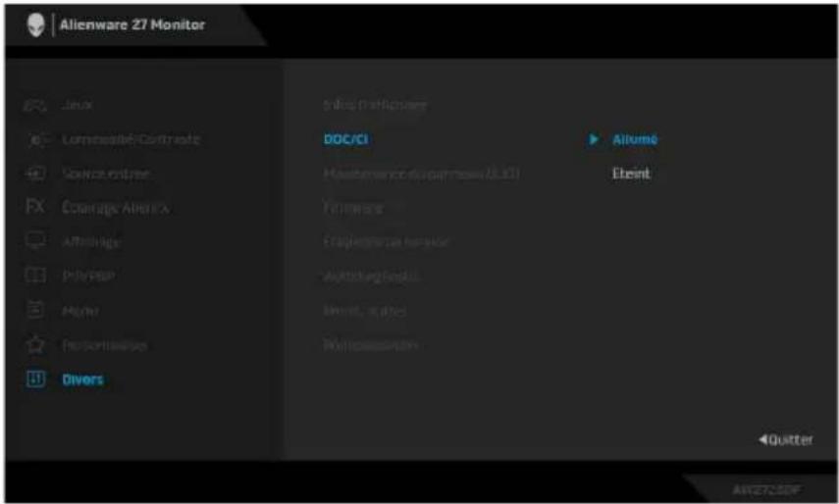The image size is (839, 504).
Task: Open Infos d'affichage entry
Action: 375,105
